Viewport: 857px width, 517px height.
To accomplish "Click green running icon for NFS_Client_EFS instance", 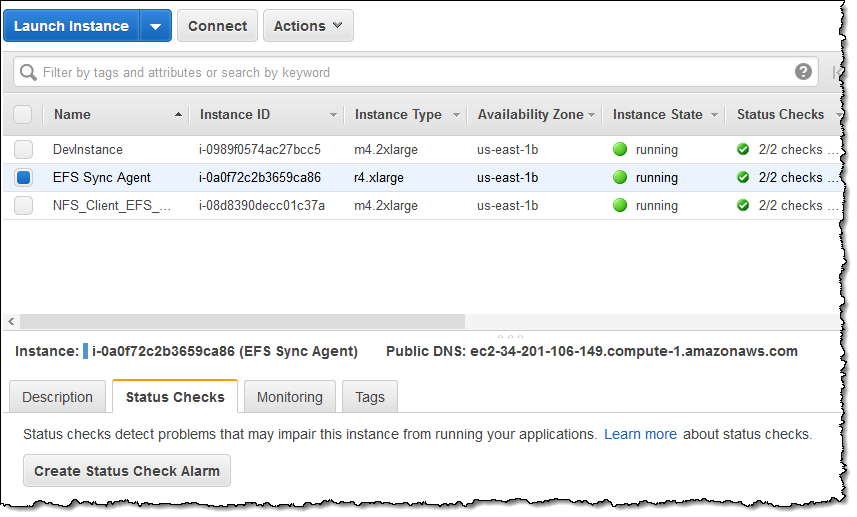I will click(620, 206).
